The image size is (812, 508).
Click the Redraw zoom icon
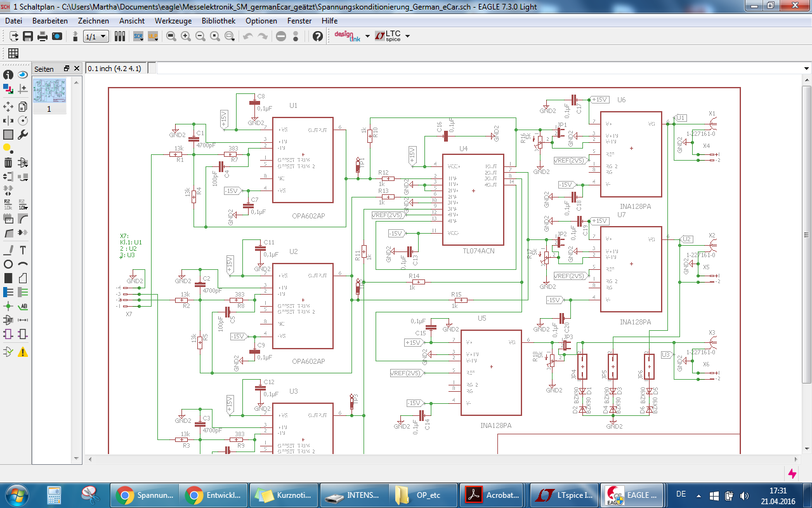(x=215, y=36)
